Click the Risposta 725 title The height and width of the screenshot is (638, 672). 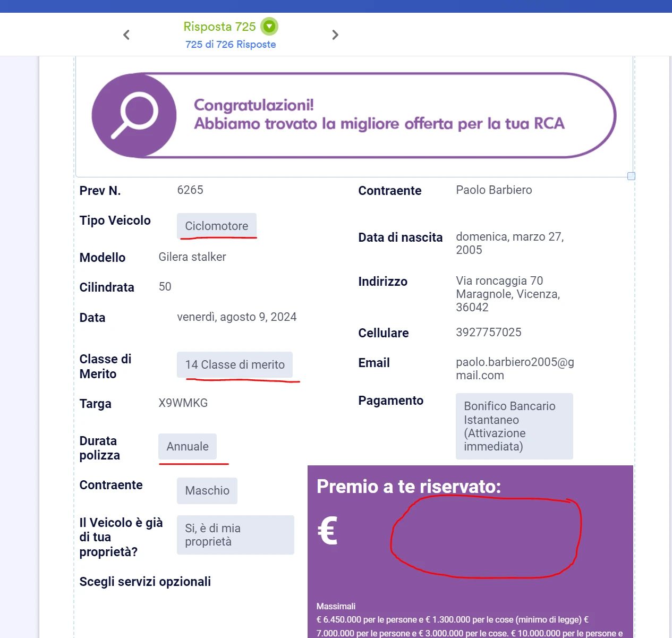click(219, 26)
